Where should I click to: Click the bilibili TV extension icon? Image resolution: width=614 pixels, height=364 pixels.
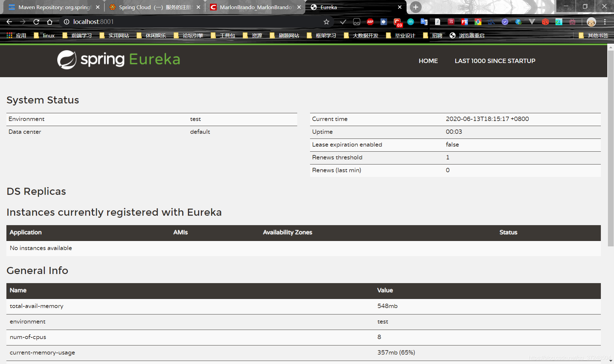[x=572, y=22]
